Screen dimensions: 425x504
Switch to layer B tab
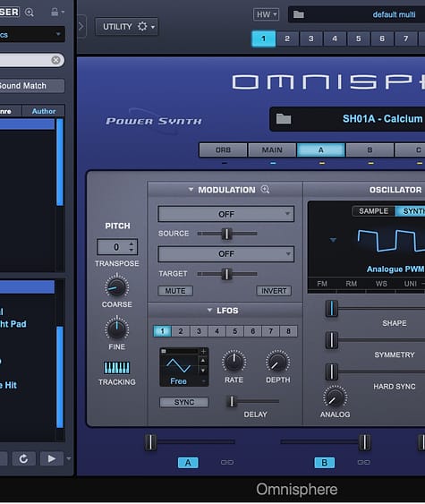[370, 150]
